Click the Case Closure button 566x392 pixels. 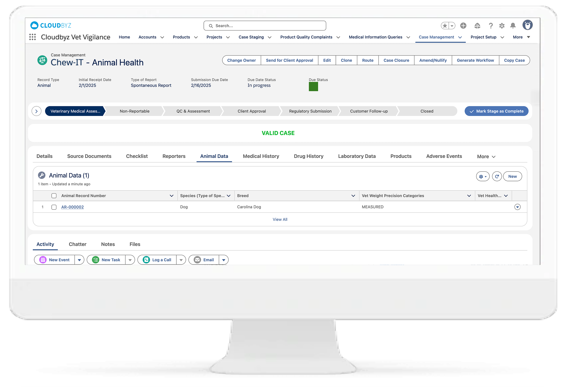[x=396, y=60]
